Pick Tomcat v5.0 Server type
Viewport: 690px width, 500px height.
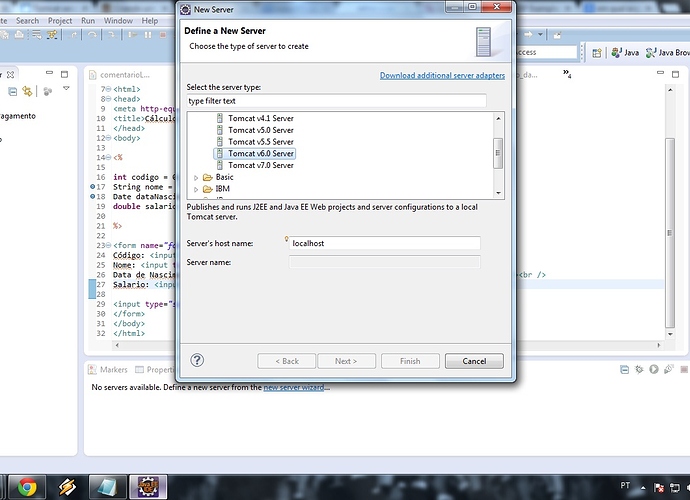point(254,130)
